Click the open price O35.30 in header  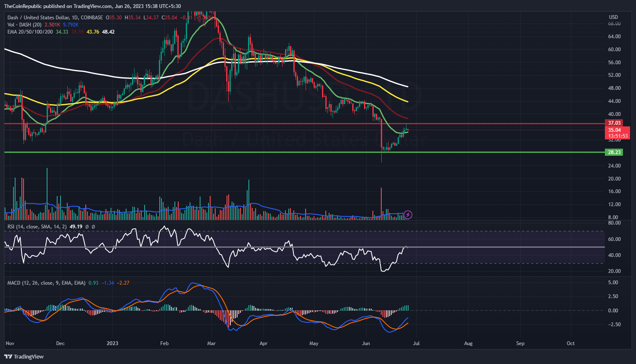click(x=113, y=18)
